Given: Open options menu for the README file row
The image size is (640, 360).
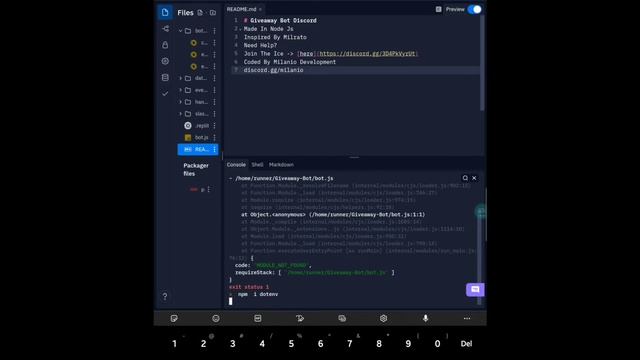Looking at the screenshot, I should 214,149.
